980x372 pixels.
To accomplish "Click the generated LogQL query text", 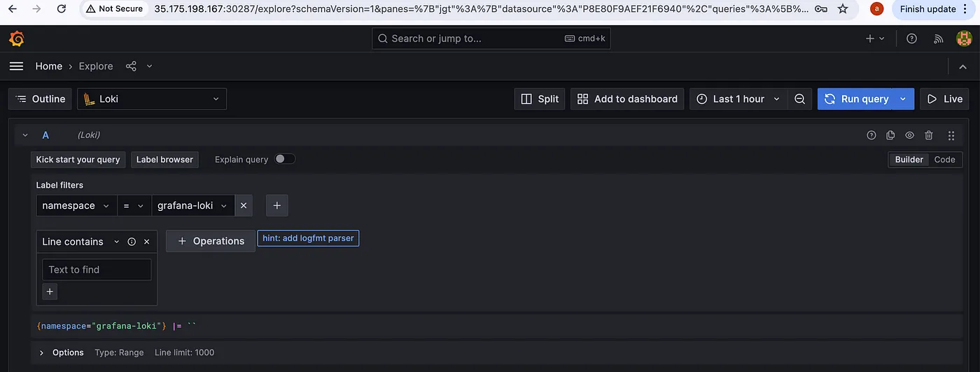I will tap(117, 326).
